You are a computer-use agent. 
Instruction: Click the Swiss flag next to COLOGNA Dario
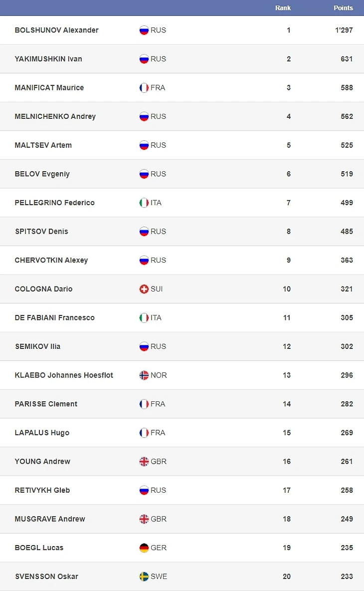click(144, 289)
